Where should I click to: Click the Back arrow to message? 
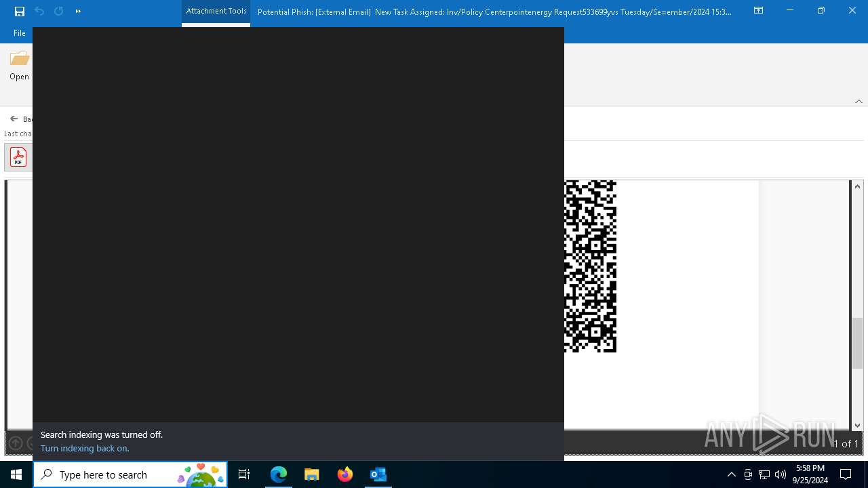tap(14, 119)
